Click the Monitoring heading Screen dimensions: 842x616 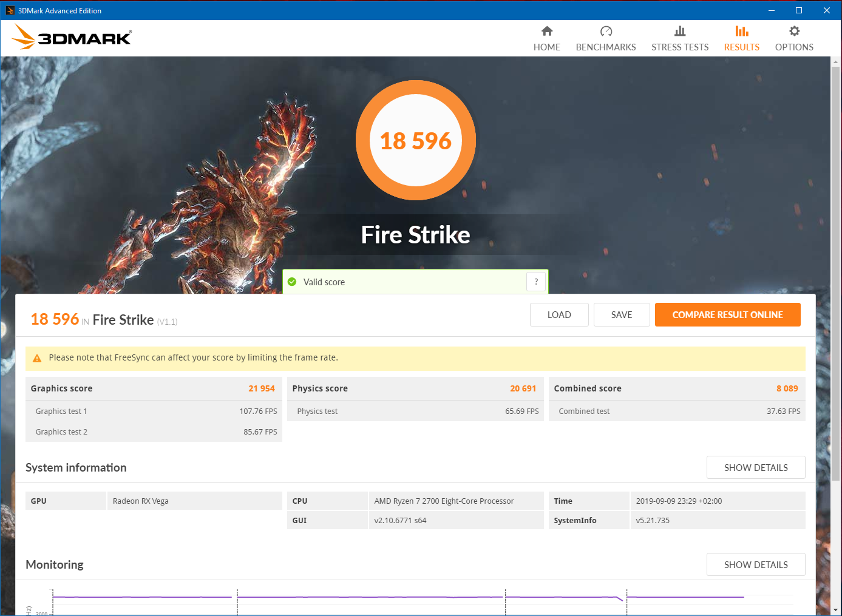[55, 564]
